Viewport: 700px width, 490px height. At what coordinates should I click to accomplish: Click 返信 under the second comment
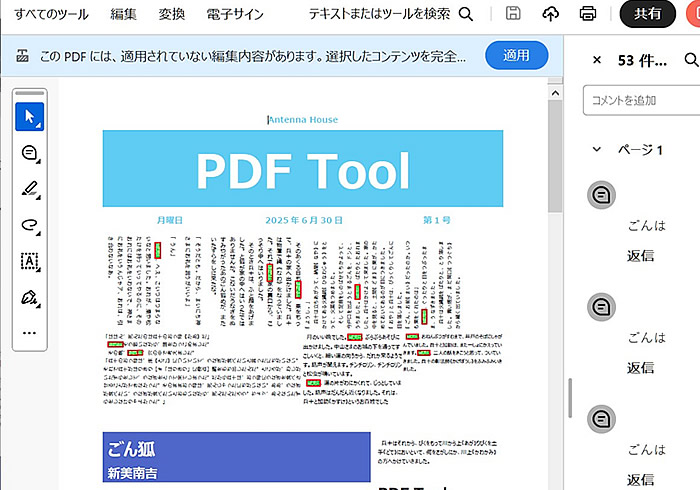click(640, 368)
